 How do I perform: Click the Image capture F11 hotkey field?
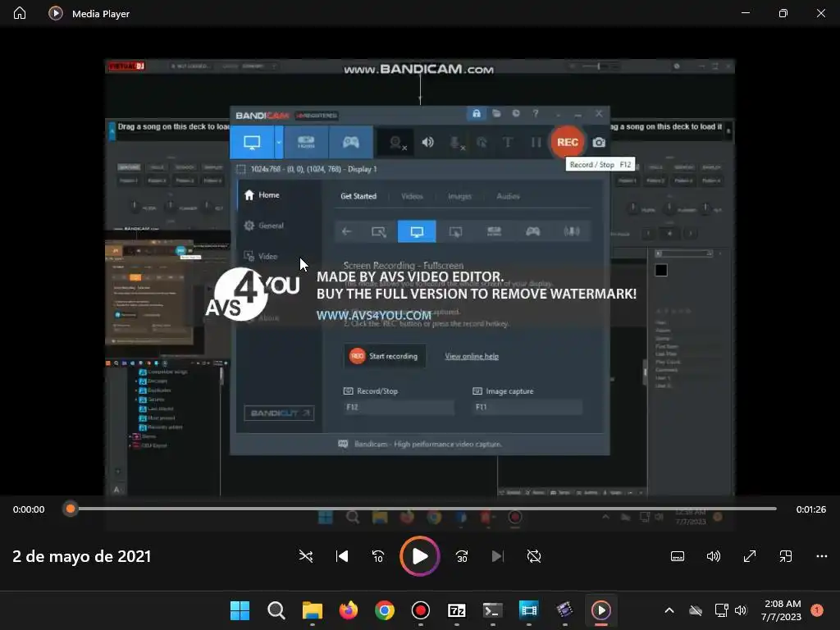point(527,407)
